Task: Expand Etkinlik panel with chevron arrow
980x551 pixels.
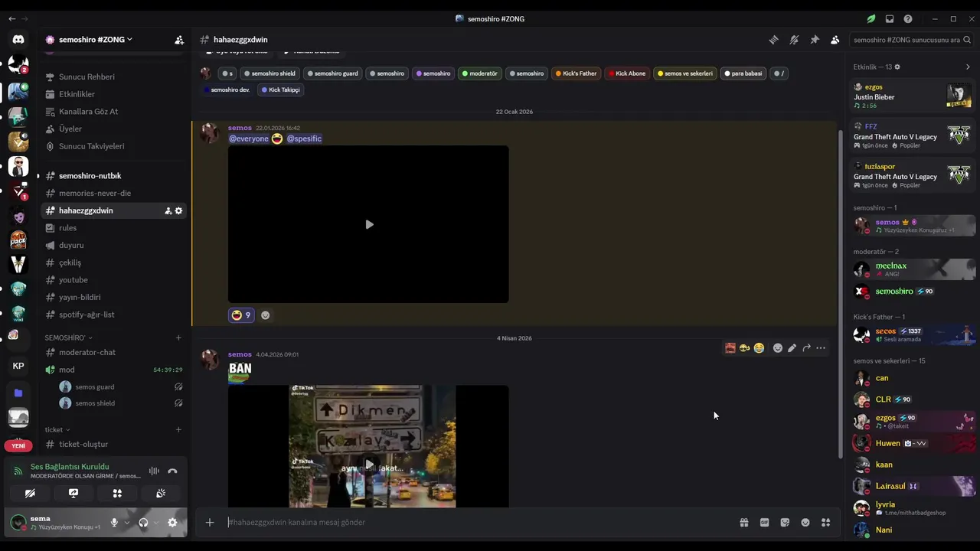Action: click(x=968, y=67)
